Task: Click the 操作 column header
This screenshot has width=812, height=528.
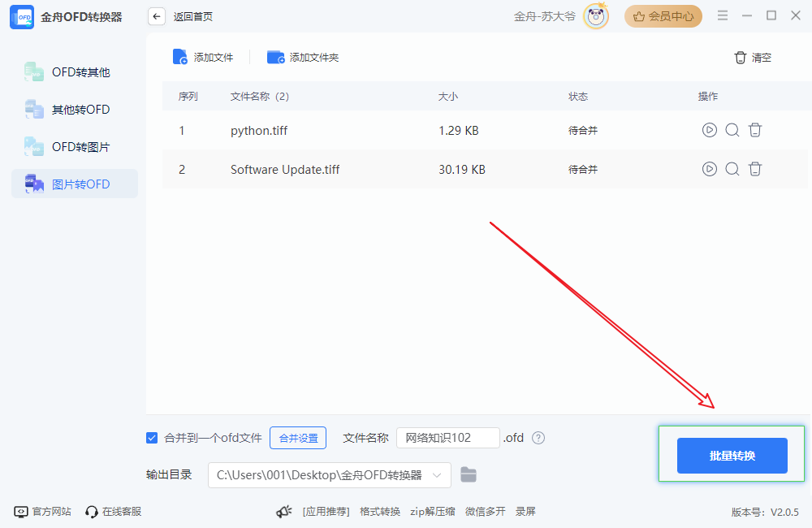Action: [708, 97]
